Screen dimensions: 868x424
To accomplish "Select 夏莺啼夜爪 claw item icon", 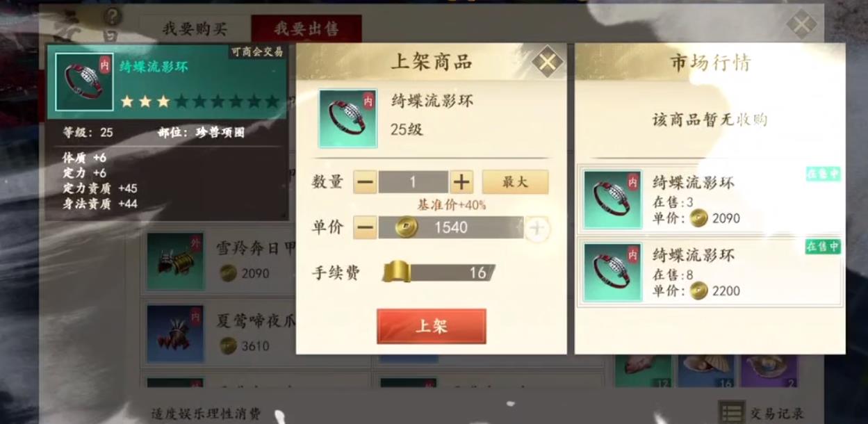I will (176, 334).
